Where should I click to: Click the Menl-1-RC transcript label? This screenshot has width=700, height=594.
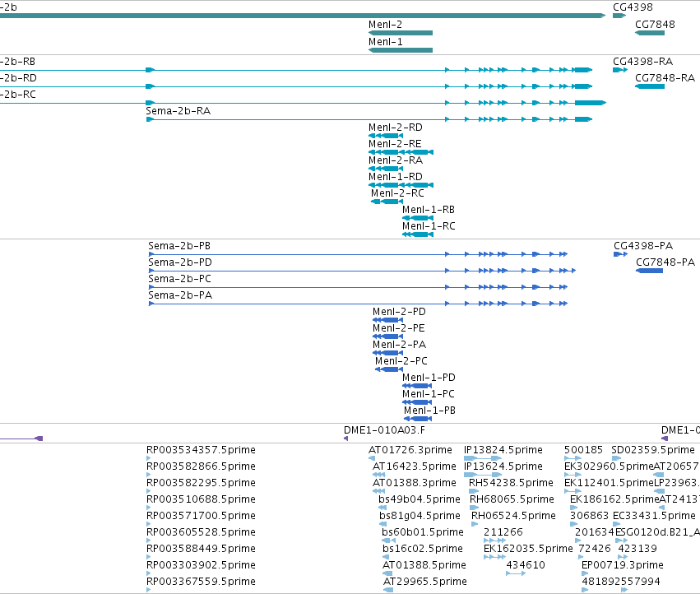[429, 226]
